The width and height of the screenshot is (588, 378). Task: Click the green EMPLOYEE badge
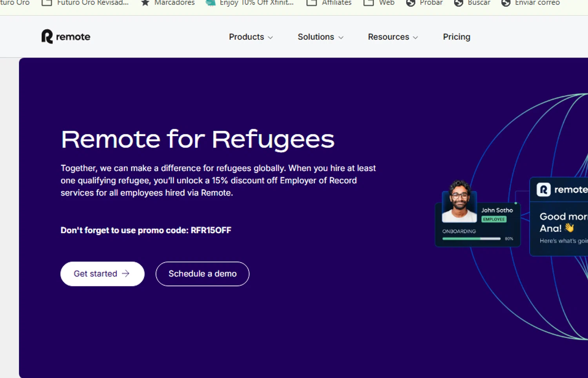(494, 219)
